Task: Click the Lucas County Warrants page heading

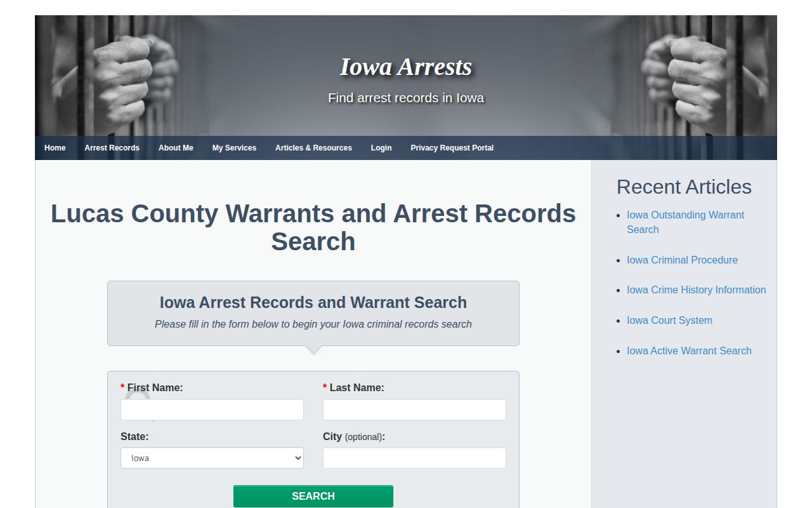Action: point(313,227)
